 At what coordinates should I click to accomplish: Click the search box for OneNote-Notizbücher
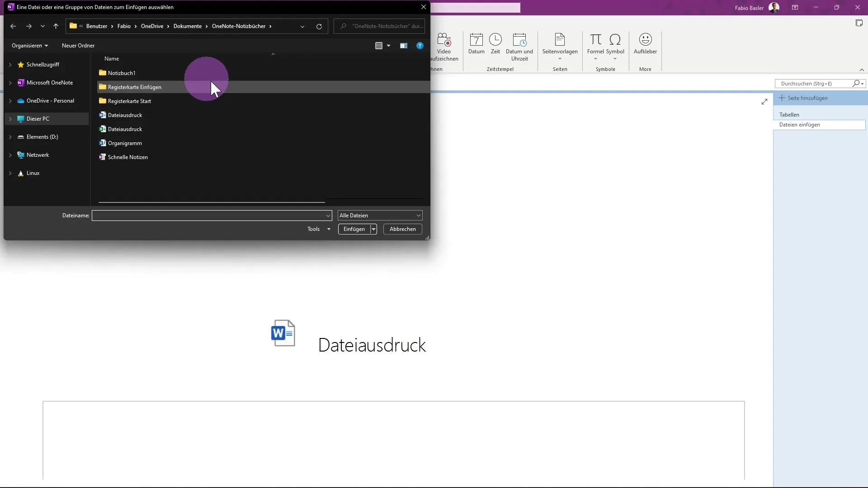click(379, 26)
